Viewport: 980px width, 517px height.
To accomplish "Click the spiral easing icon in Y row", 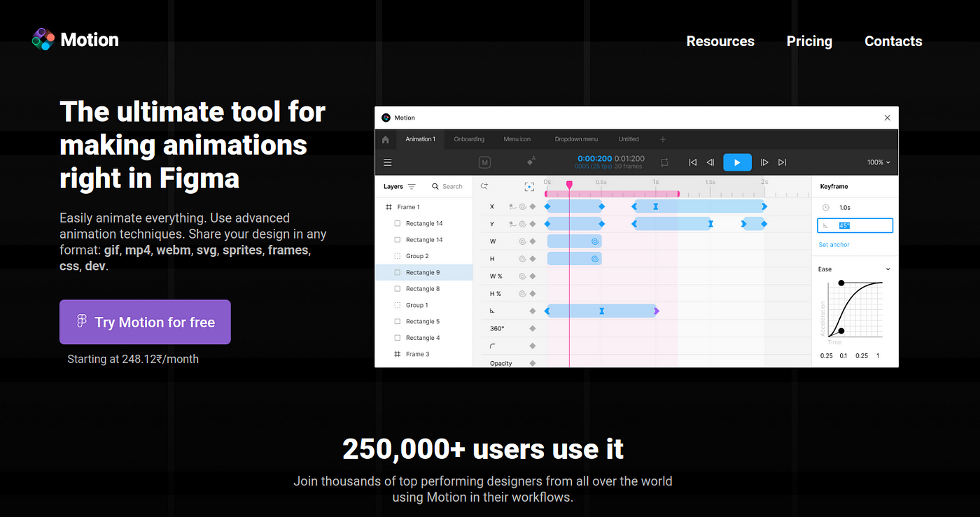I will pyautogui.click(x=522, y=224).
